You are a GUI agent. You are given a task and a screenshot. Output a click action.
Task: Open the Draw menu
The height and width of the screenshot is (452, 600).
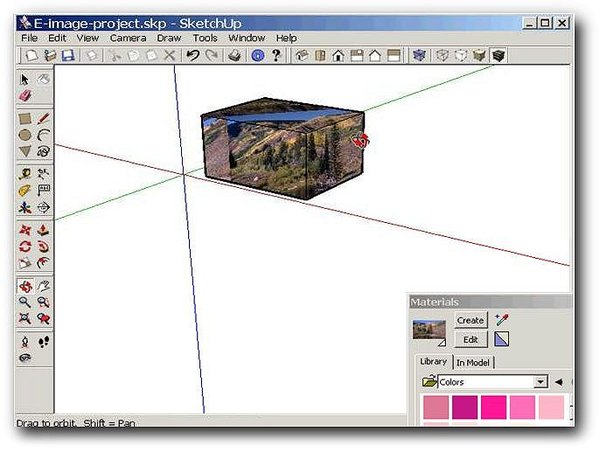(x=168, y=38)
